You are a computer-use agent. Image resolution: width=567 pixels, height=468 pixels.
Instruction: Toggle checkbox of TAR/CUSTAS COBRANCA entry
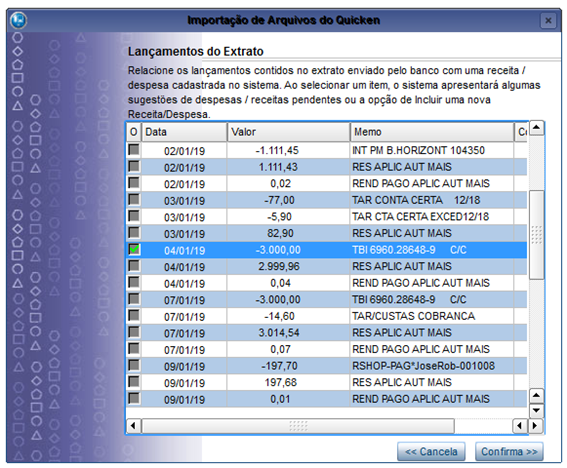pyautogui.click(x=134, y=315)
